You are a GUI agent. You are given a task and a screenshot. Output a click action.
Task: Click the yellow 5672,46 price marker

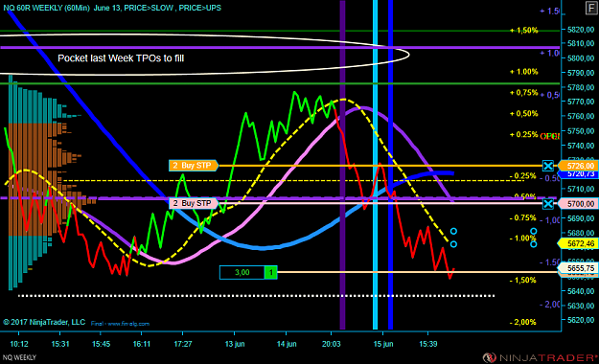[578, 243]
